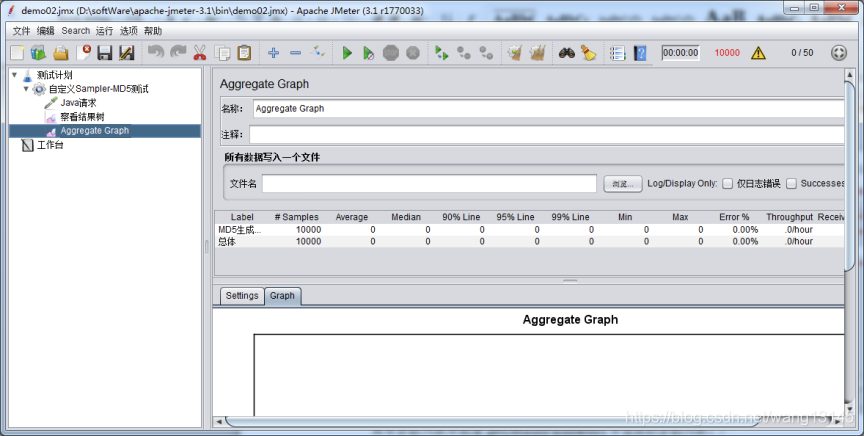Open Help with the question mark icon
The image size is (864, 436).
point(640,53)
